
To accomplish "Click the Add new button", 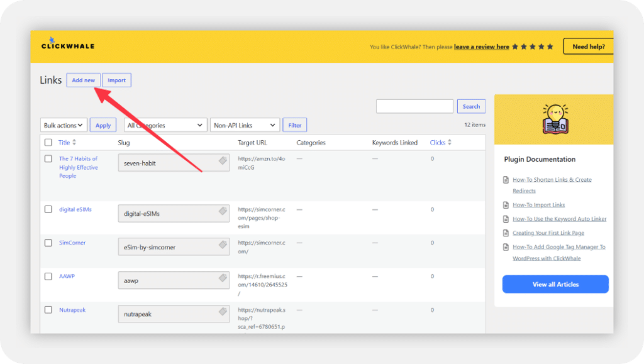I will pyautogui.click(x=84, y=80).
